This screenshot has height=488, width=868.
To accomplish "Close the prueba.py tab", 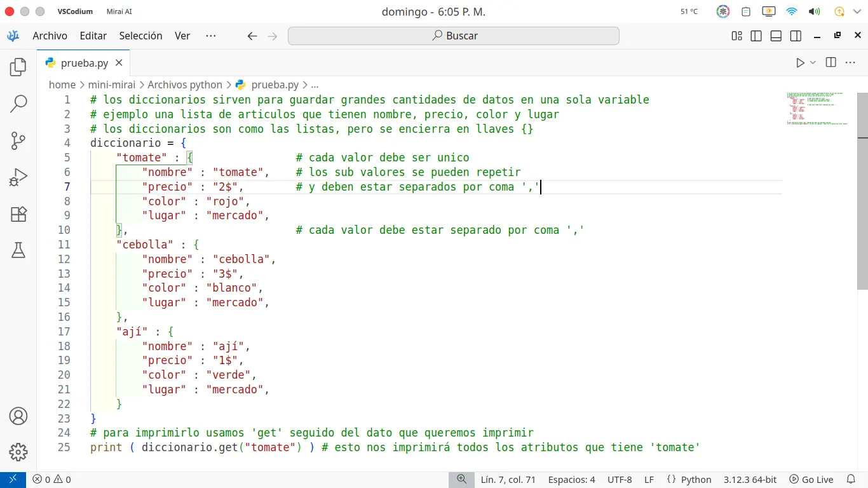I will coord(119,63).
